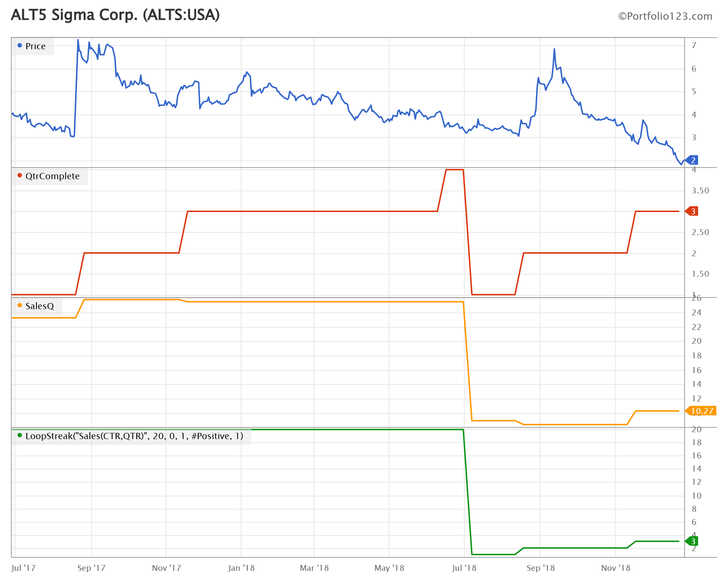Click the blue price value flag 2
728x584 pixels.
point(692,160)
